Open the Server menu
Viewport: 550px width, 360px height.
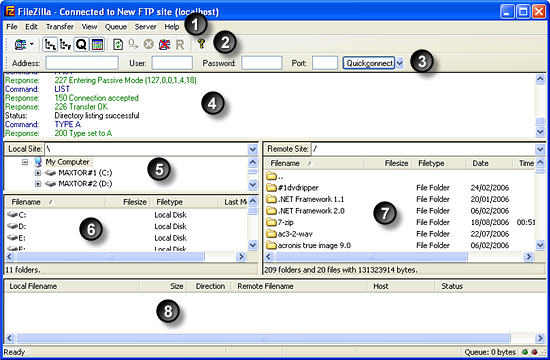(x=146, y=27)
